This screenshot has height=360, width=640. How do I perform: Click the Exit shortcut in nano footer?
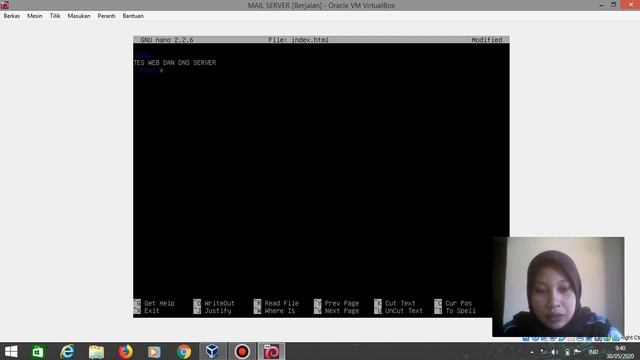tap(147, 311)
